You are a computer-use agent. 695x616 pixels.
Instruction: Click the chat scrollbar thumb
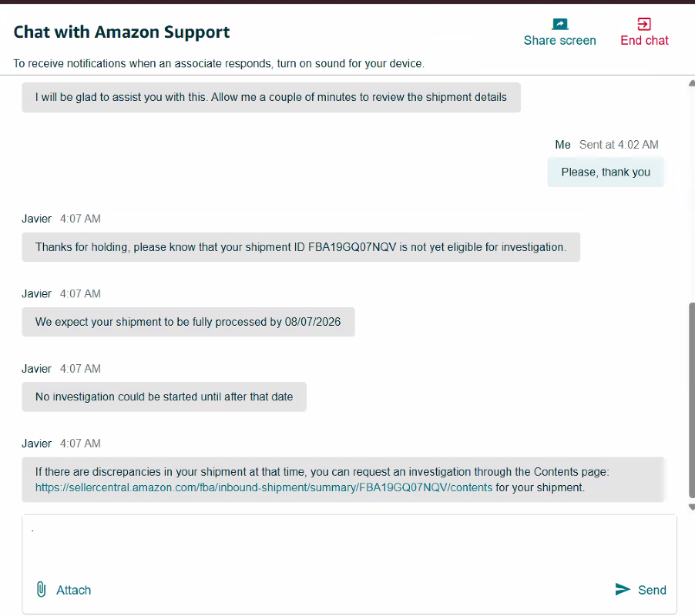tap(692, 400)
